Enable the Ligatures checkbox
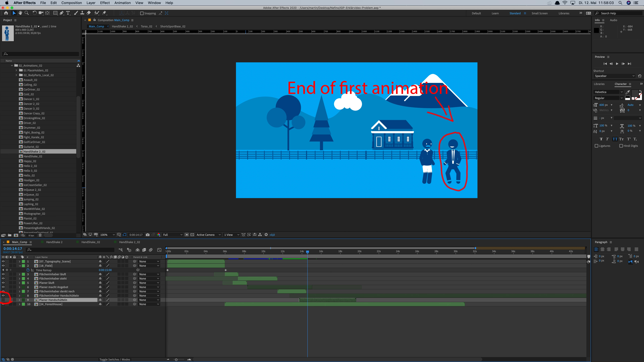 pos(596,146)
